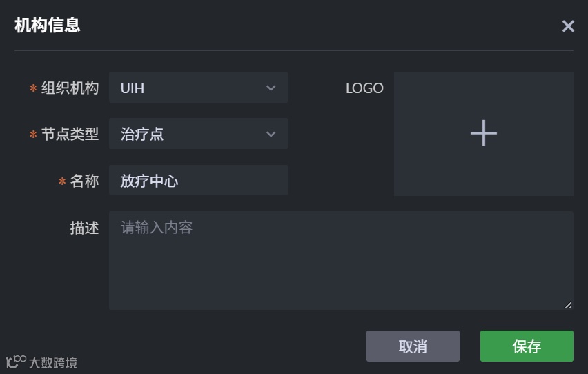Viewport: 588px width, 374px height.
Task: Click the LOGO text label
Action: point(364,88)
